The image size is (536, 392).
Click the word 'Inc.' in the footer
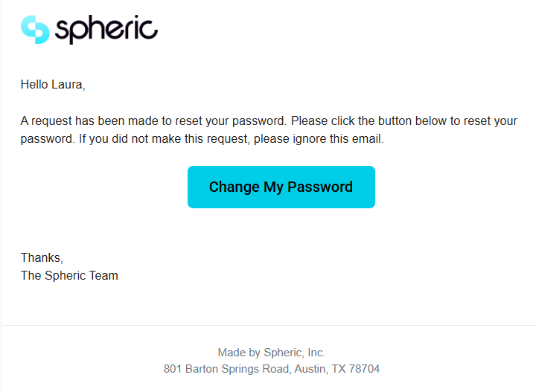click(x=316, y=353)
